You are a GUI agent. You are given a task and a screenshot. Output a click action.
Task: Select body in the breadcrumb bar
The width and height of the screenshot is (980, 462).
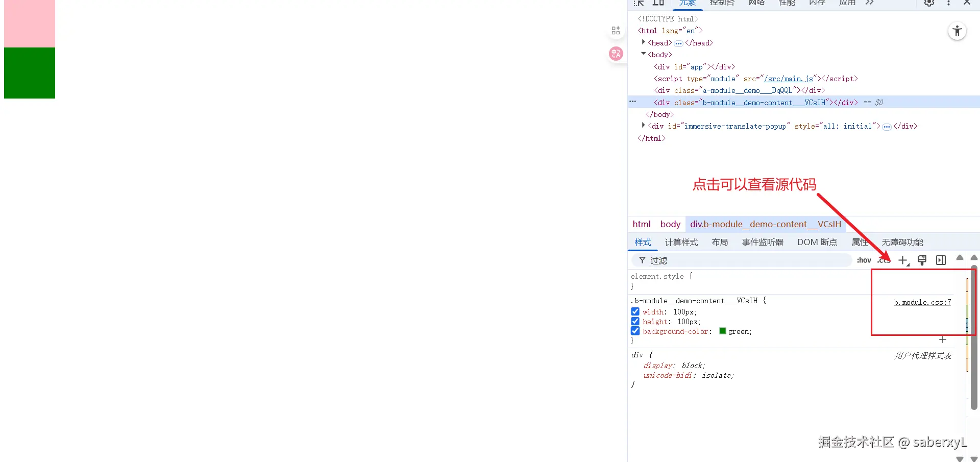[x=670, y=224]
